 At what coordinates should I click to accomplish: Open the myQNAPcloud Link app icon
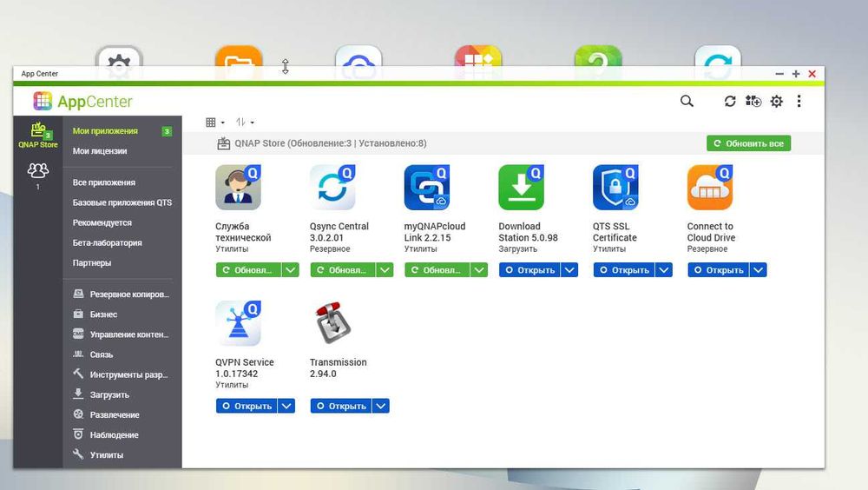pyautogui.click(x=427, y=188)
